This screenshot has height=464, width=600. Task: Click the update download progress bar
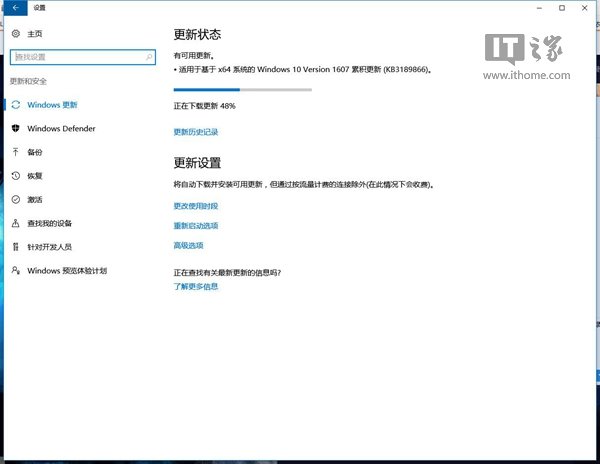coord(243,90)
